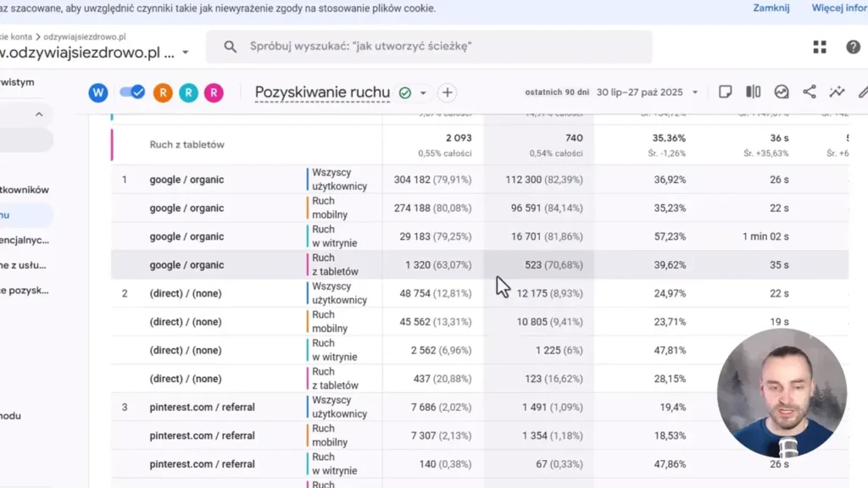Viewport: 868px width, 488px height.
Task: Toggle the blue comparison switch
Action: pyautogui.click(x=132, y=92)
